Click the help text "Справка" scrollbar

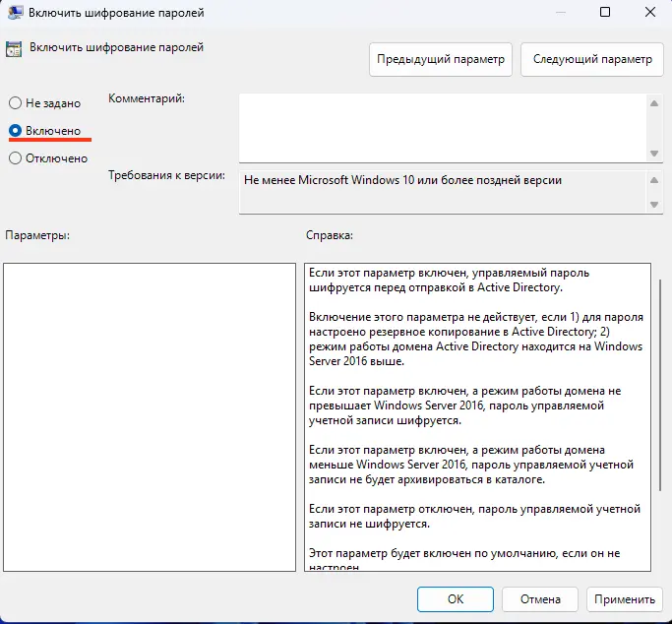tap(659, 384)
